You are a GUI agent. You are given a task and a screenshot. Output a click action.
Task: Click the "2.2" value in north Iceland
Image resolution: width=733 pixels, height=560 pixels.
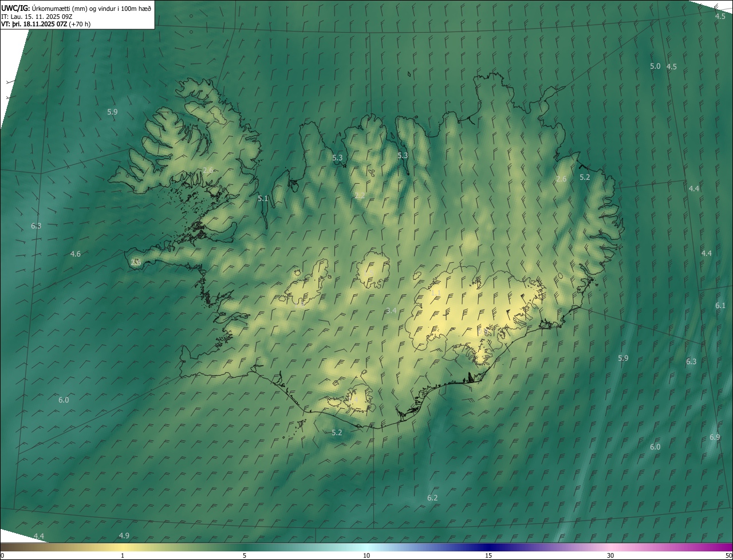coord(360,196)
